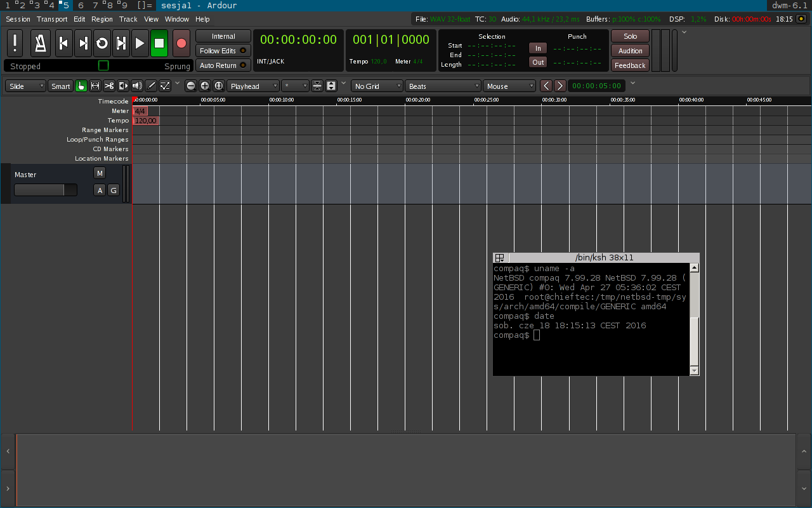Arm the global record button
Viewport: 812px width, 508px height.
pos(181,43)
